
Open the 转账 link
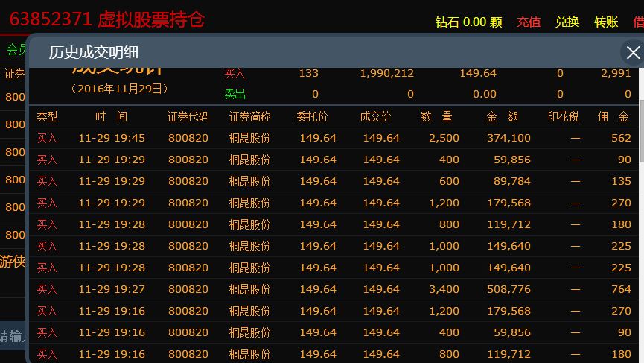[606, 22]
